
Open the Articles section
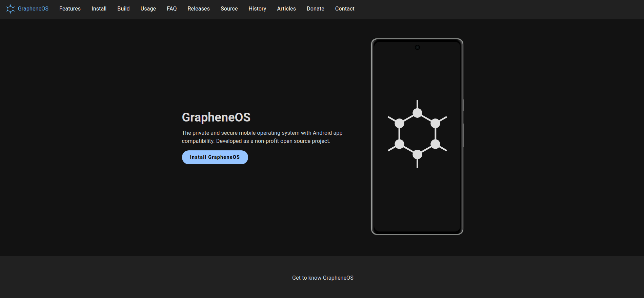[286, 9]
